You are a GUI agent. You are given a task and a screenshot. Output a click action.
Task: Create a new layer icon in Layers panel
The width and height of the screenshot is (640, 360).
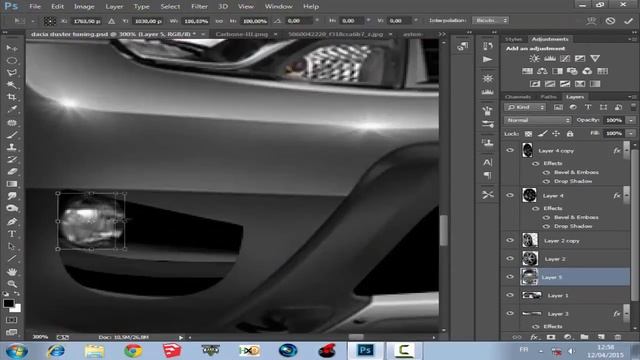pyautogui.click(x=601, y=337)
